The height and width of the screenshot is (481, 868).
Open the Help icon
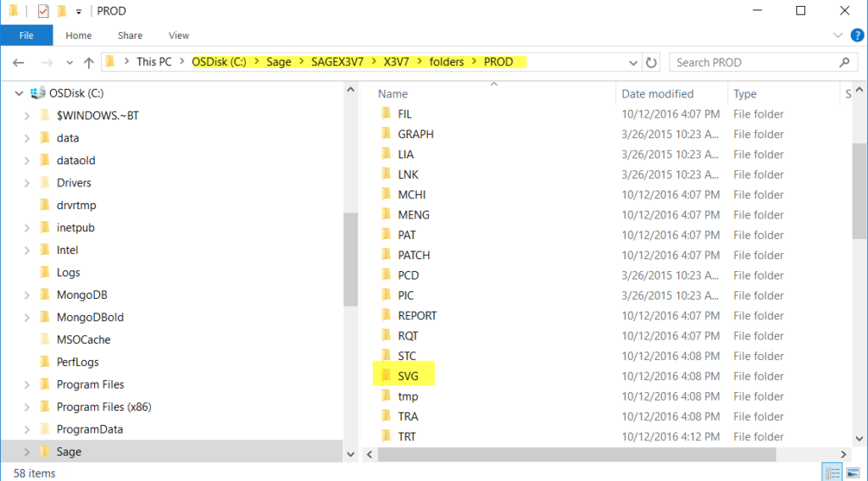[x=857, y=36]
